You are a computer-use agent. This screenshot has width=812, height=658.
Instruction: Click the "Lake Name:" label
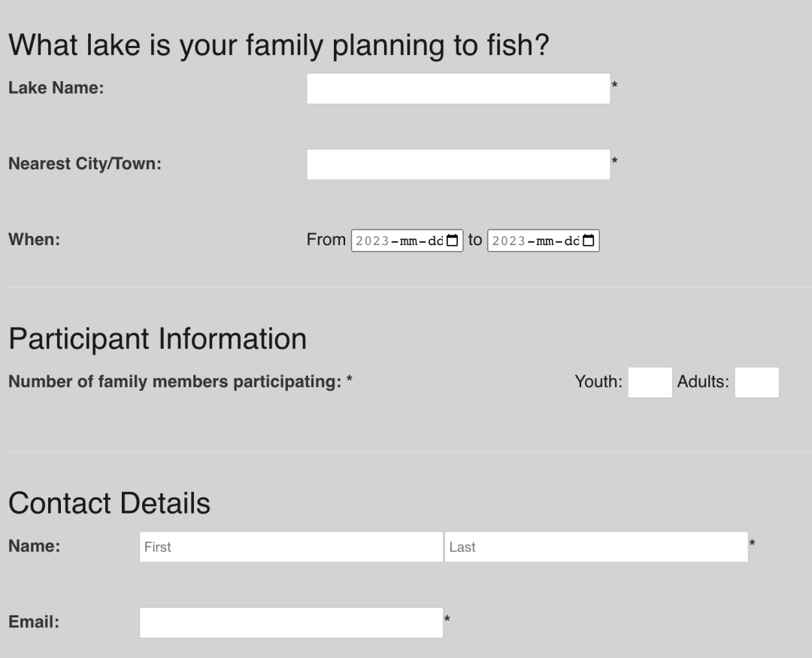point(56,88)
